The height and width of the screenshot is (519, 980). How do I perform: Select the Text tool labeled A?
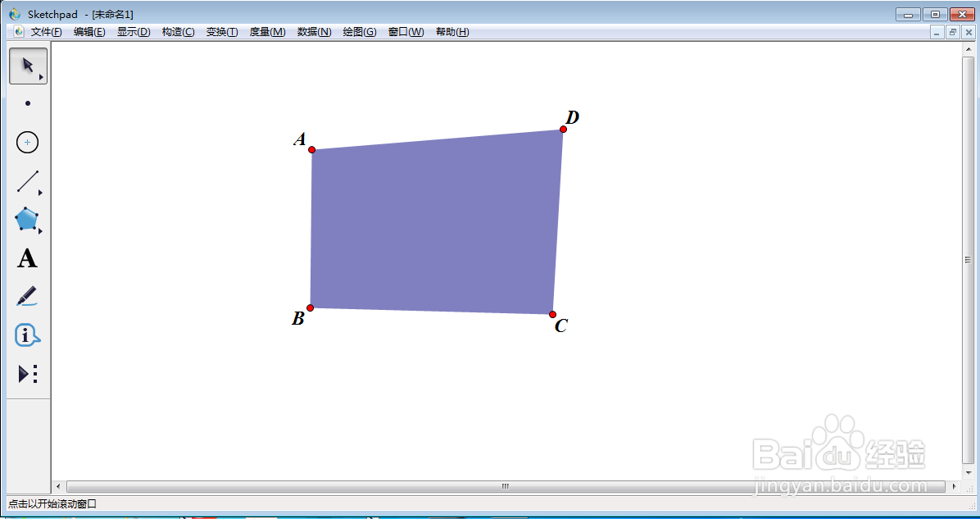[27, 258]
